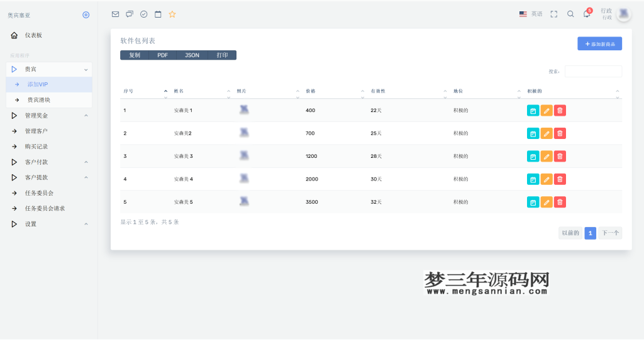Open photo thumbnail of row 安森美 3
The height and width of the screenshot is (356, 644).
click(244, 155)
